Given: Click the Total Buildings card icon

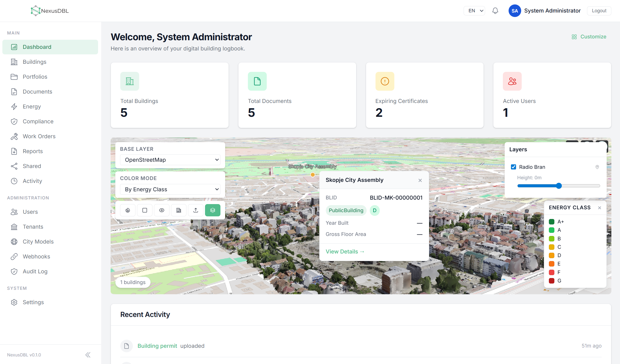Looking at the screenshot, I should (130, 81).
